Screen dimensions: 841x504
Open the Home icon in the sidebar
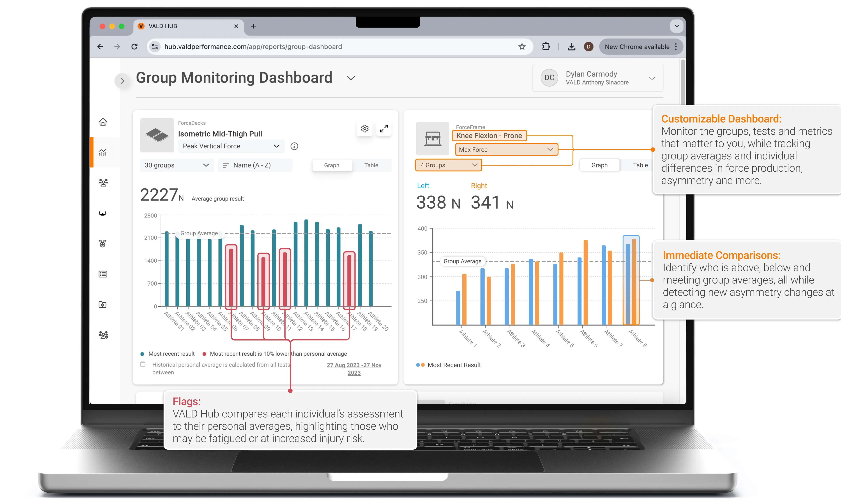(x=103, y=122)
